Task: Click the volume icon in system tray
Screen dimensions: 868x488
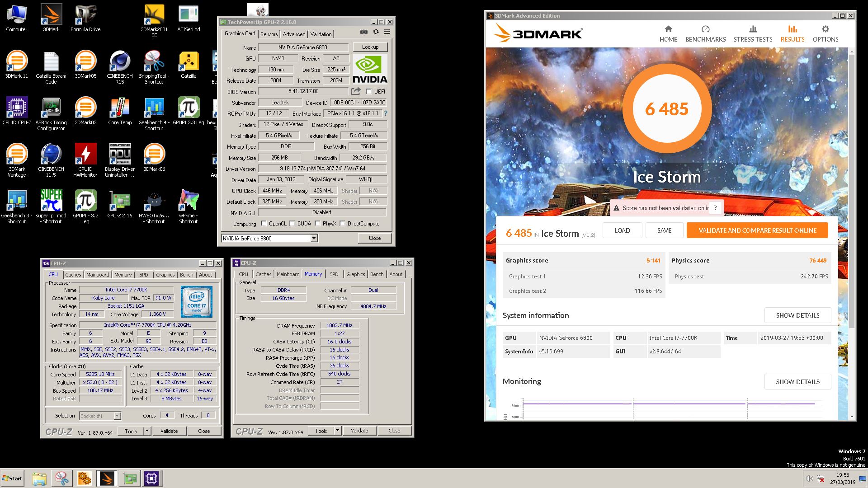Action: coord(809,479)
